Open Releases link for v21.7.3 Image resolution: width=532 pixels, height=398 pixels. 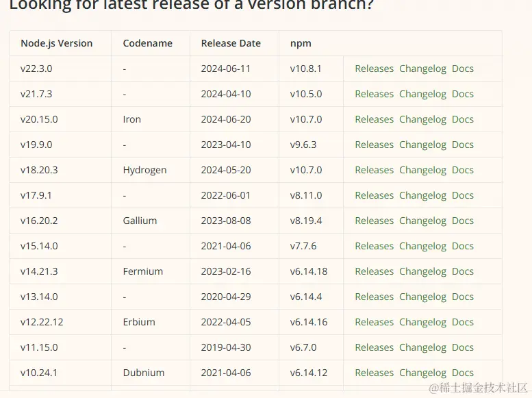click(375, 94)
